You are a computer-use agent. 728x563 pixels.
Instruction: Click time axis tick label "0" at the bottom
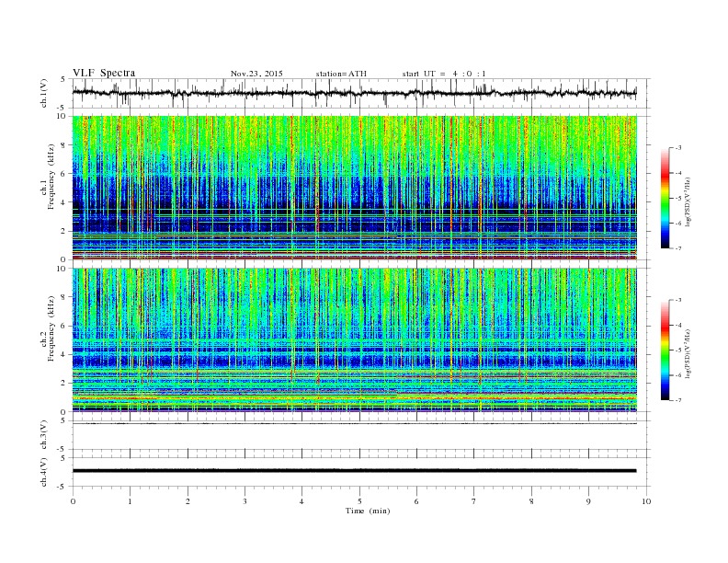click(73, 501)
